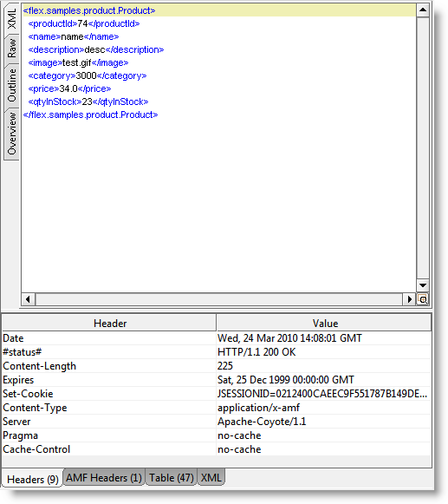Show the vertical Overview tab

point(12,134)
